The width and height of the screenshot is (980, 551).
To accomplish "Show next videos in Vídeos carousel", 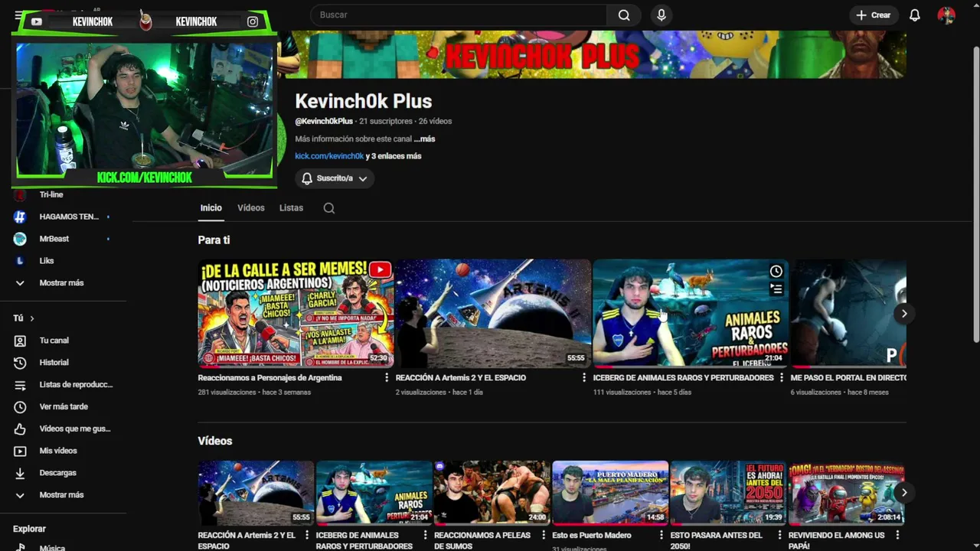I will [904, 493].
